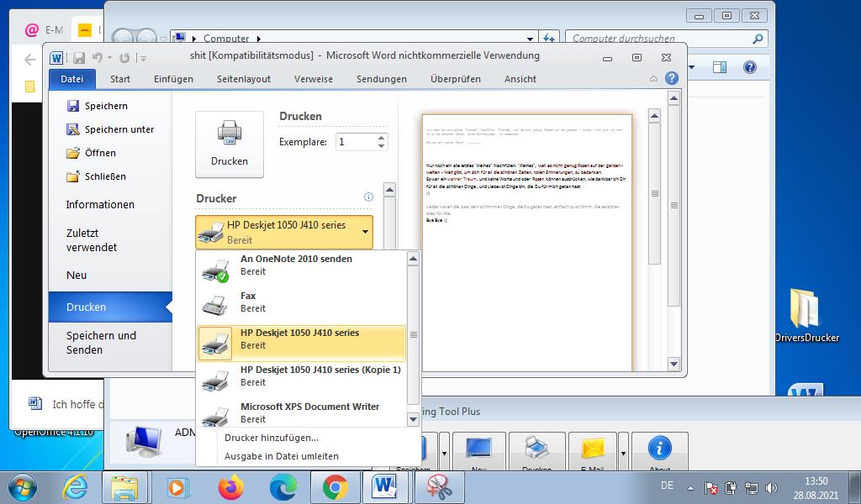Image resolution: width=861 pixels, height=504 pixels.
Task: Click the E-Mail icon in Snipping Tool Plus
Action: pyautogui.click(x=593, y=452)
